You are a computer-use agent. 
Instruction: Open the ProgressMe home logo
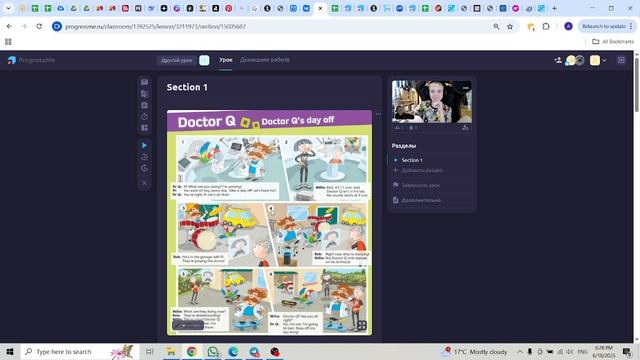point(31,60)
